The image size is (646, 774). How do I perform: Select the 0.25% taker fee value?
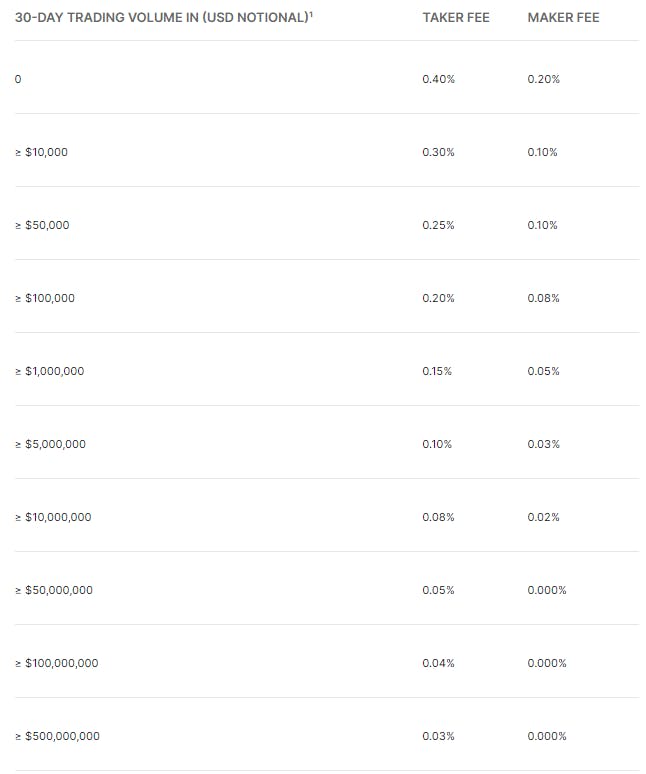coord(438,225)
